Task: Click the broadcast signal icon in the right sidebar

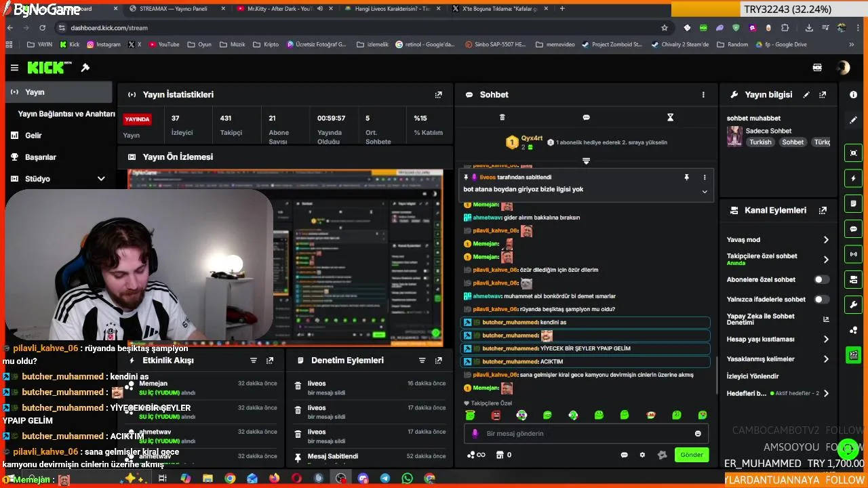Action: pyautogui.click(x=853, y=254)
